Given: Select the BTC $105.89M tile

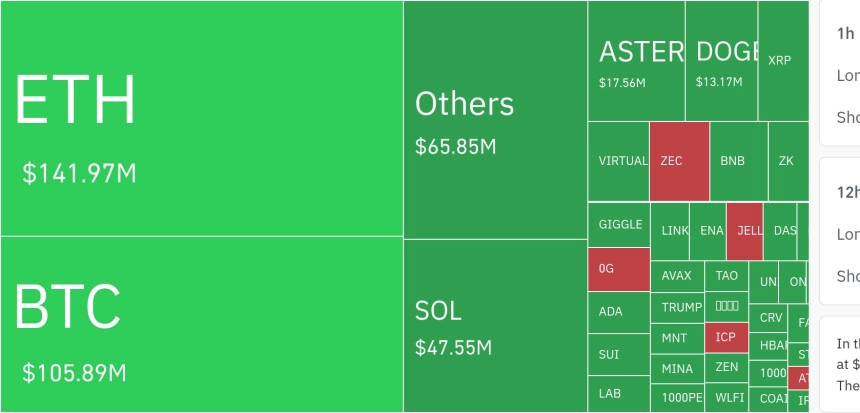Looking at the screenshot, I should 200,324.
